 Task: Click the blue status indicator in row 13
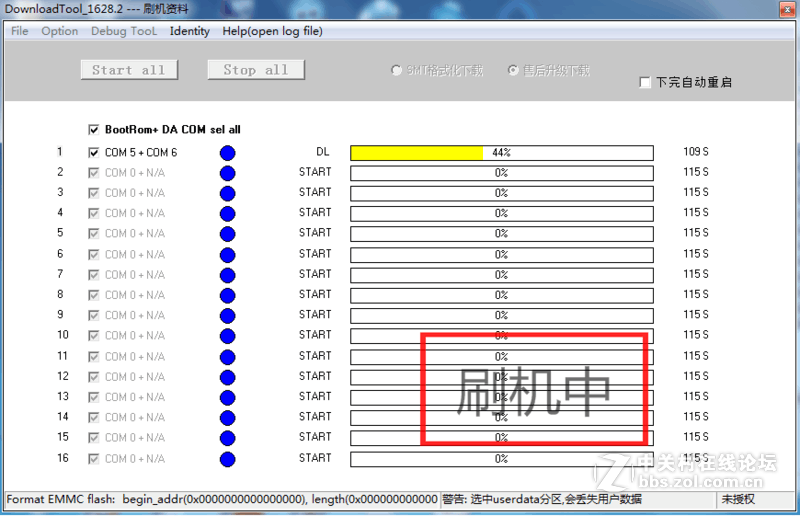tap(228, 398)
